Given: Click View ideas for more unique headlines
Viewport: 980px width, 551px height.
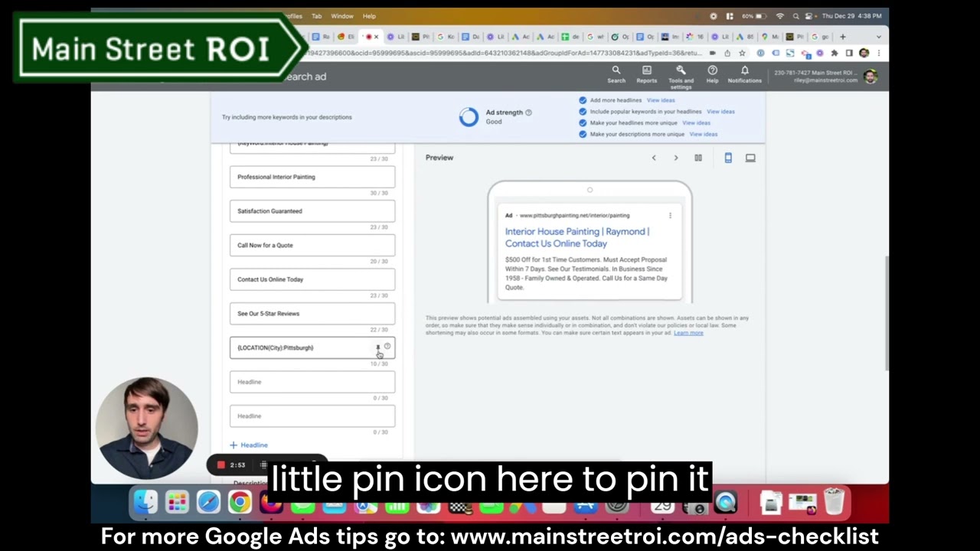Looking at the screenshot, I should (696, 122).
